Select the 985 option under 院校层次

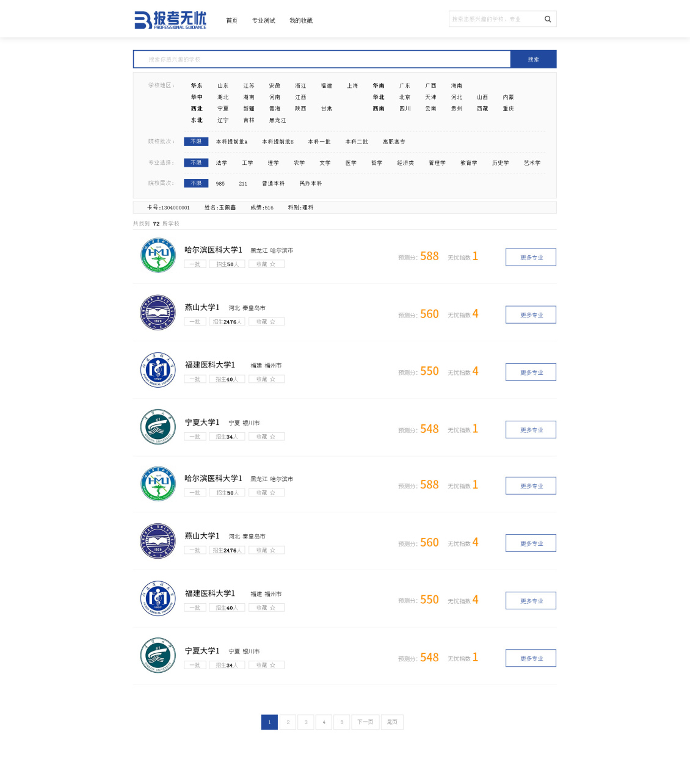[220, 184]
